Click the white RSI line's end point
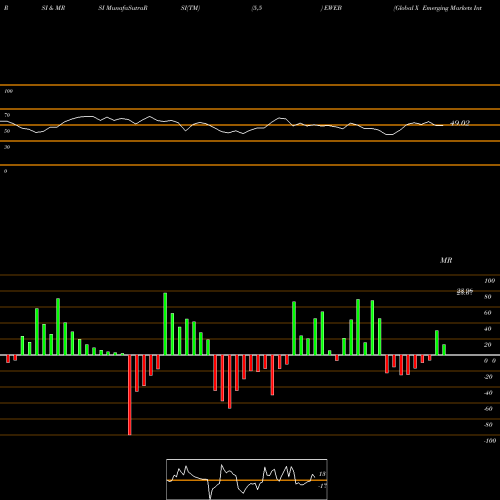The height and width of the screenshot is (500, 500). coord(443,125)
